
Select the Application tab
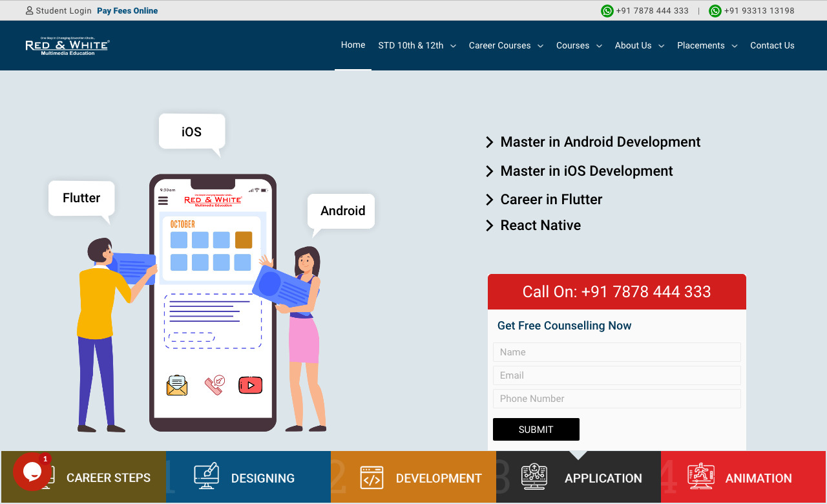pos(578,478)
